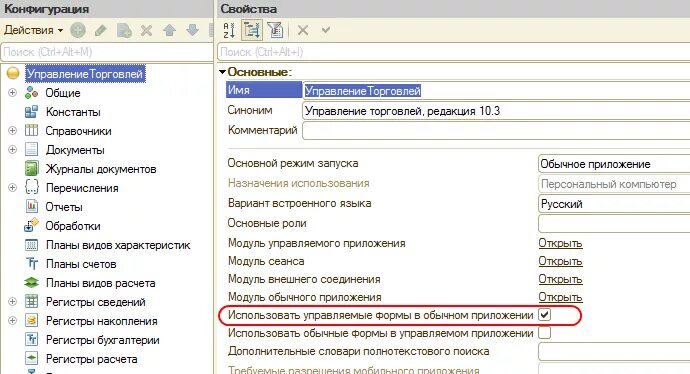Click the Планы счетов icon
Screen dimensions: 690x374
click(x=31, y=264)
